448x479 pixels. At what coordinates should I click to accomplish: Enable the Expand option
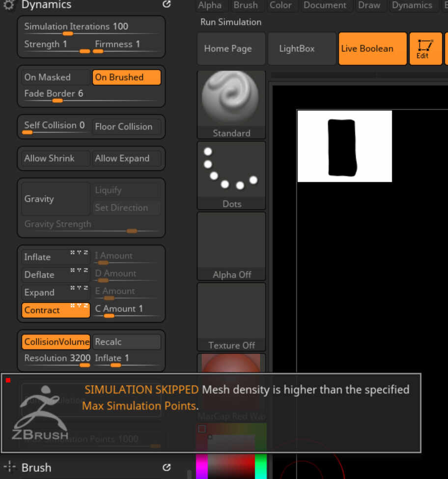[56, 292]
